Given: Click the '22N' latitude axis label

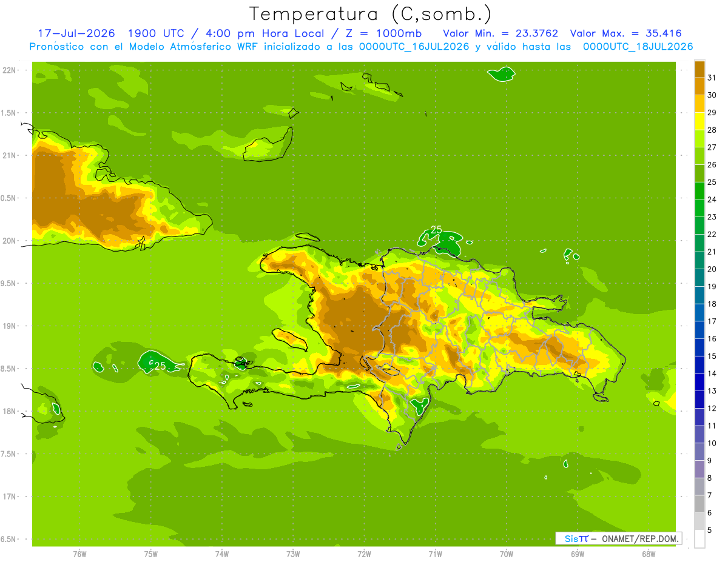Looking at the screenshot, I should tap(10, 70).
